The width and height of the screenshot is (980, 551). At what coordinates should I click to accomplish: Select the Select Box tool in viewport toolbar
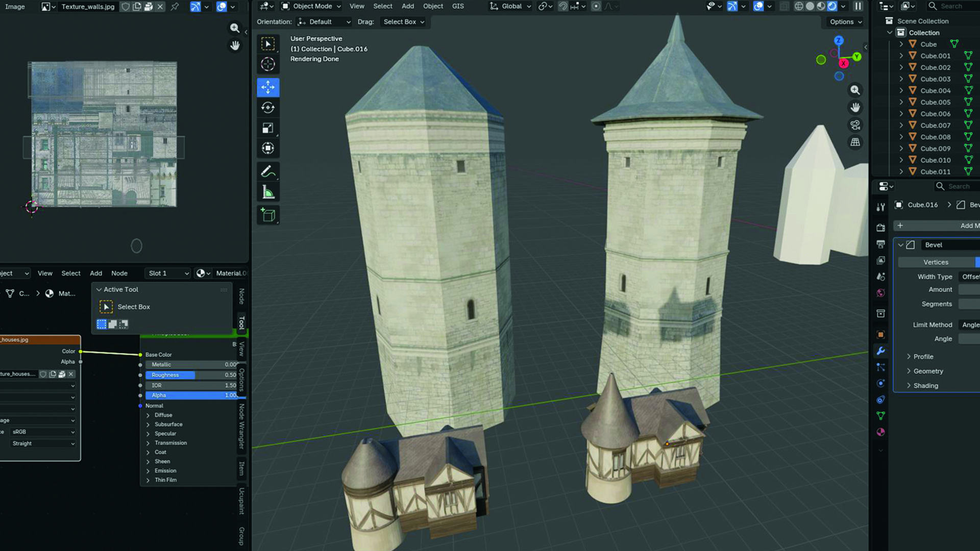(x=268, y=44)
